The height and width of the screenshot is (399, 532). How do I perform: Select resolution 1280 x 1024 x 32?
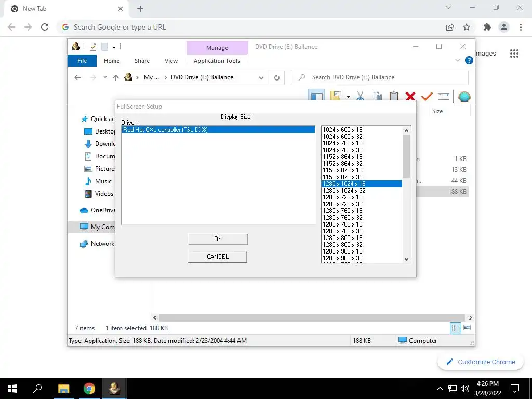[x=362, y=191]
